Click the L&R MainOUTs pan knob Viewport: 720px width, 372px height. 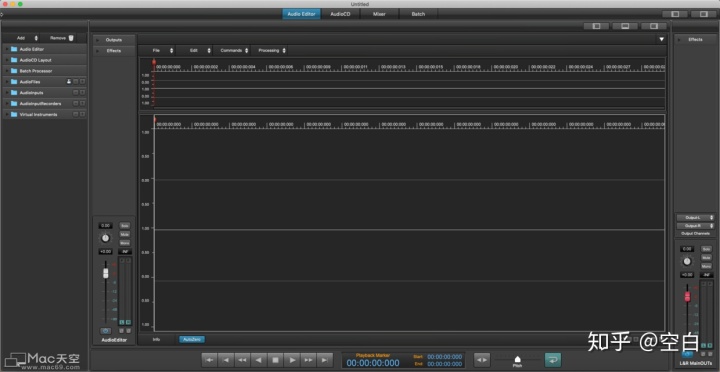pyautogui.click(x=687, y=261)
